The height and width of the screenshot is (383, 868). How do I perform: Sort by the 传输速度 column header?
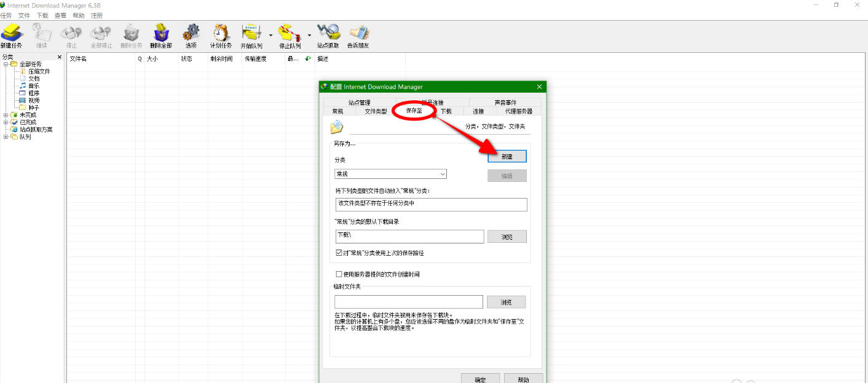click(264, 59)
